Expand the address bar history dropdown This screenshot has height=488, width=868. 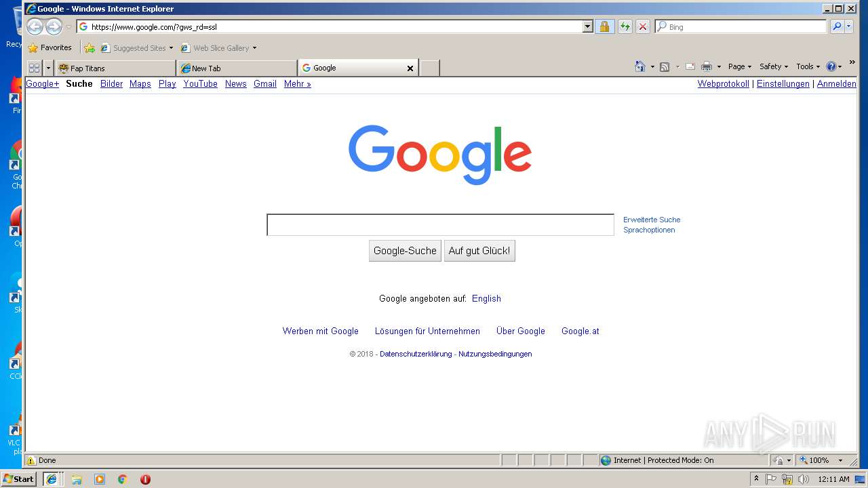pyautogui.click(x=587, y=26)
